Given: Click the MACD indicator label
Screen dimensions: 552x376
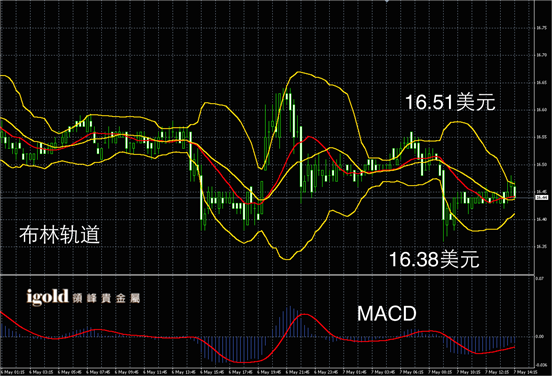Looking at the screenshot, I should tap(387, 314).
